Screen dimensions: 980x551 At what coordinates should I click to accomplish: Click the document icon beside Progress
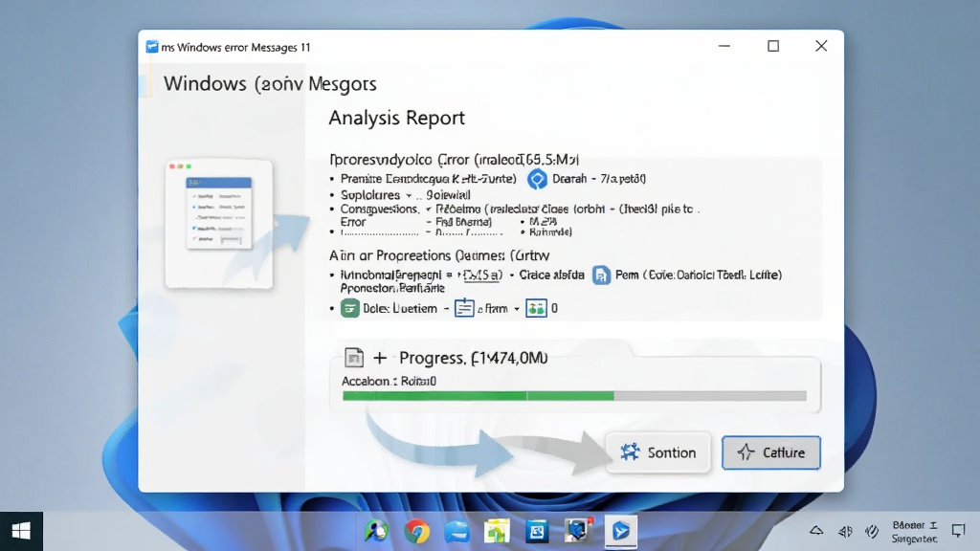[354, 358]
